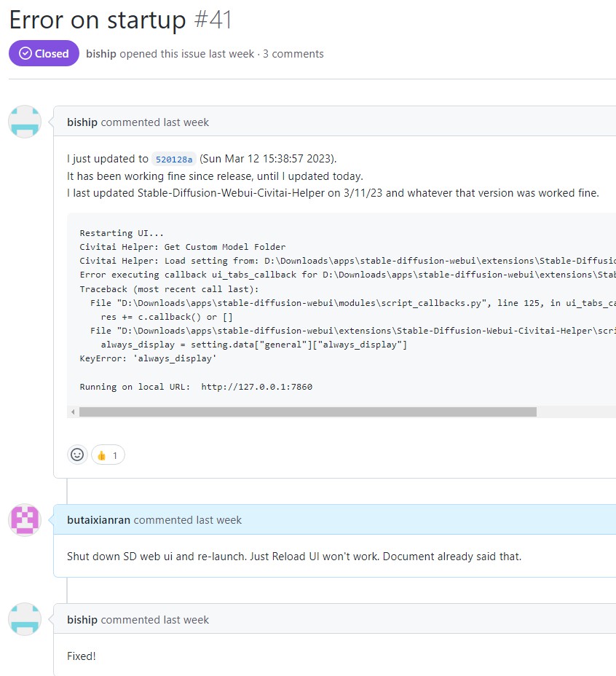Open the add reaction smiley picker

77,455
